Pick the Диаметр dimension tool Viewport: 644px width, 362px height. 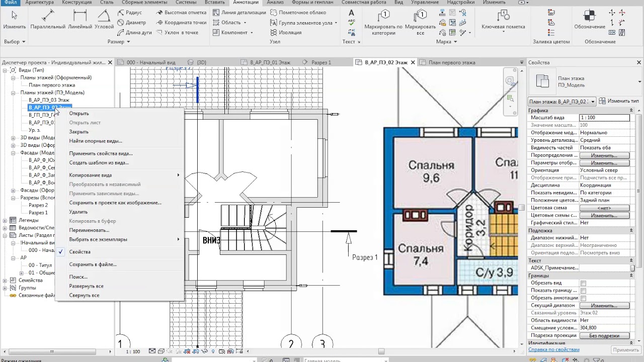[132, 23]
